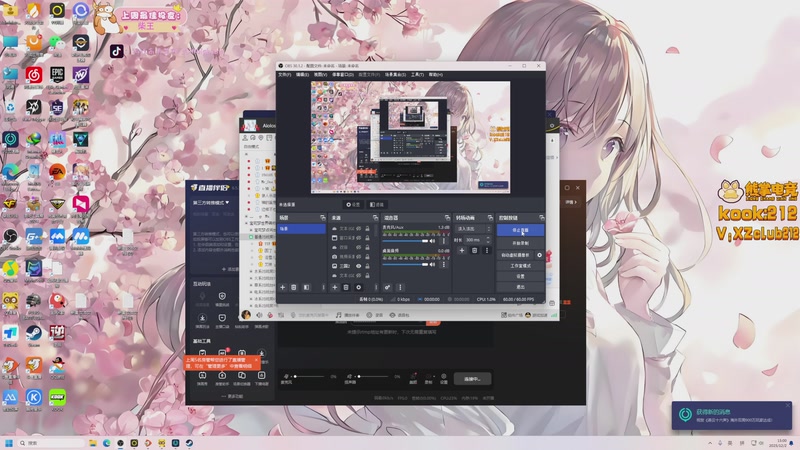
Task: Open OBS 工具(T) menu
Action: pyautogui.click(x=417, y=74)
